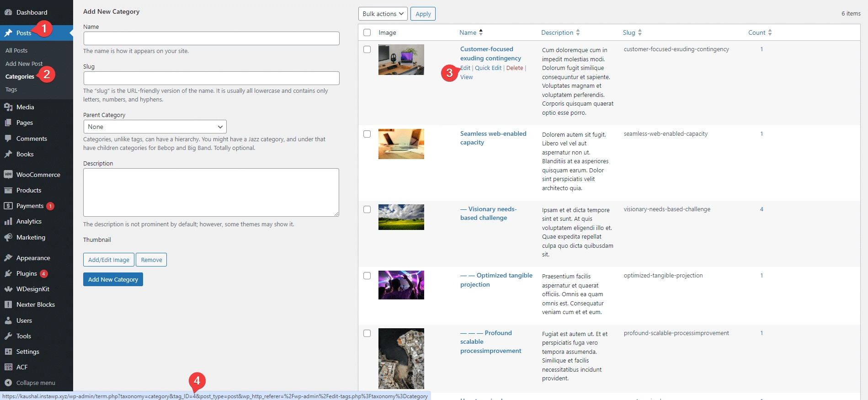
Task: Click the aerial city thumbnail
Action: pyautogui.click(x=401, y=359)
